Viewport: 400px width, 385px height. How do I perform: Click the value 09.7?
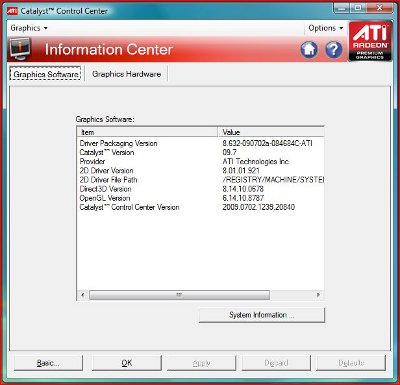[x=229, y=152]
